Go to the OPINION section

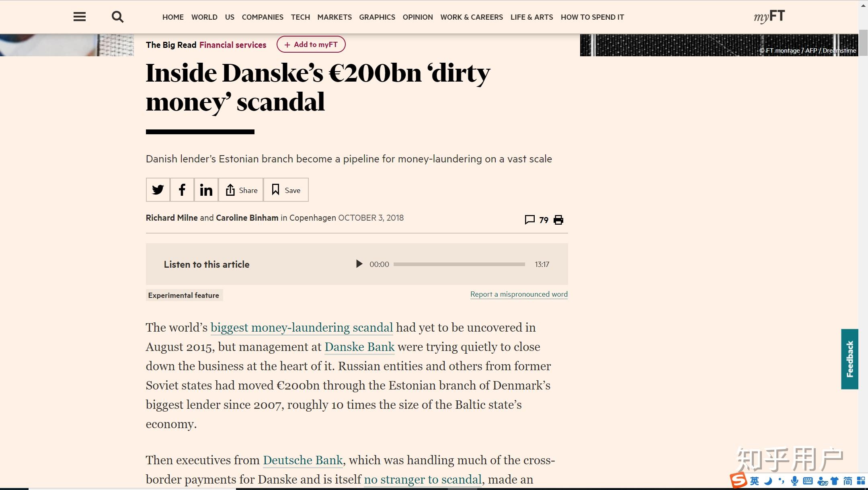[418, 17]
